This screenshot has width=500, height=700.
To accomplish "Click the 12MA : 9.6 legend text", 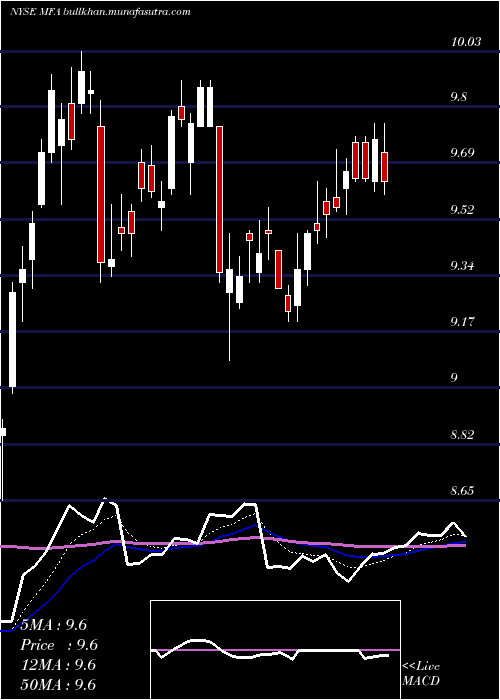I will tap(58, 665).
